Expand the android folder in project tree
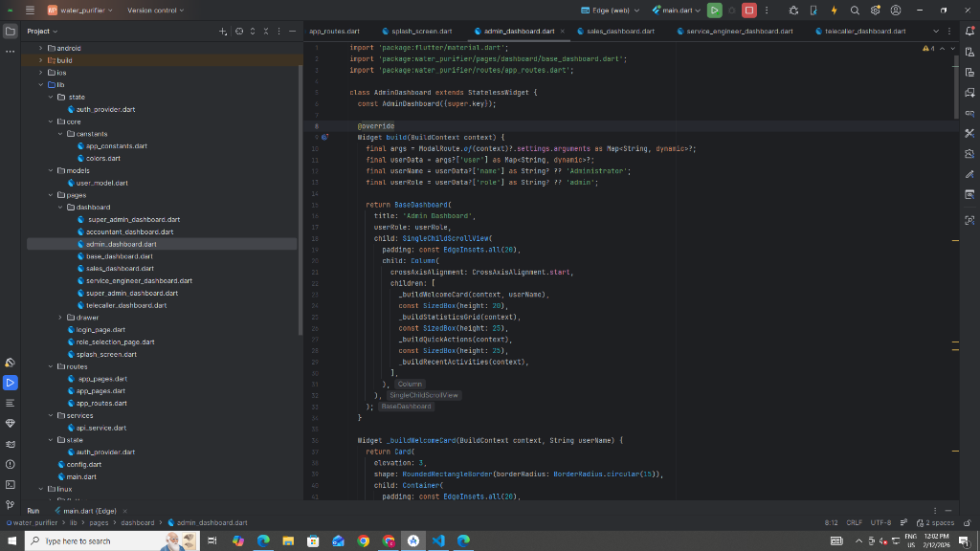This screenshot has width=980, height=551. tap(40, 48)
